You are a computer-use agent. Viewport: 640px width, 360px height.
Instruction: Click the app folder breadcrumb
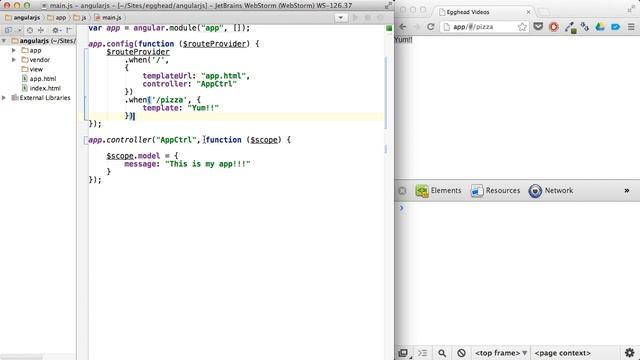coord(57,18)
